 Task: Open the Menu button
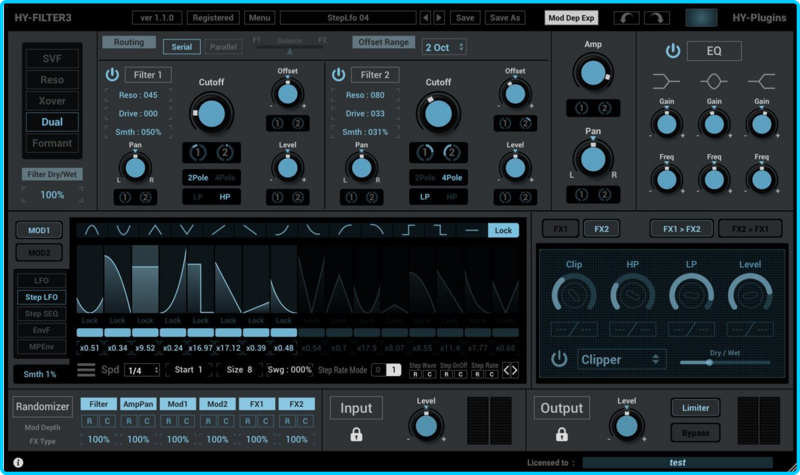[x=259, y=18]
